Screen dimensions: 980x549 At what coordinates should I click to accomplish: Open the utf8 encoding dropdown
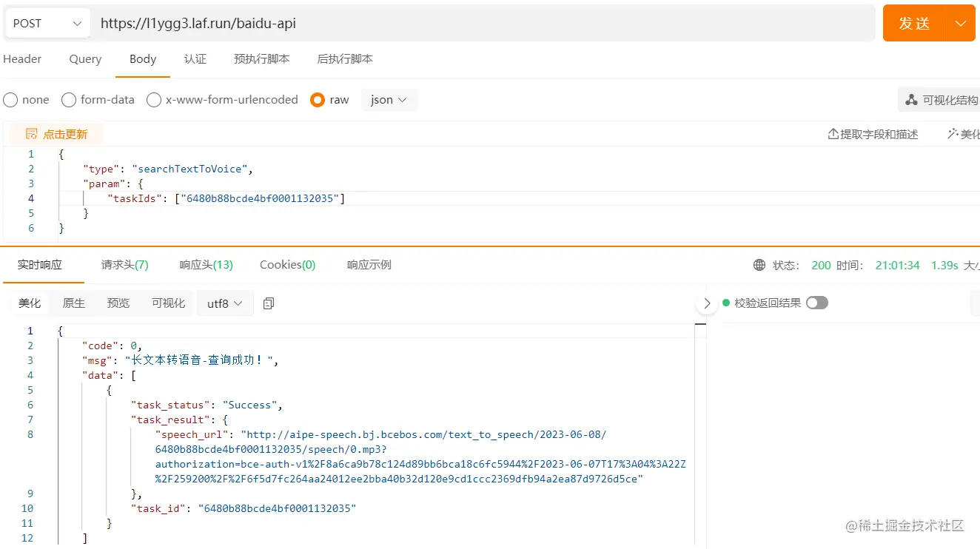point(225,303)
